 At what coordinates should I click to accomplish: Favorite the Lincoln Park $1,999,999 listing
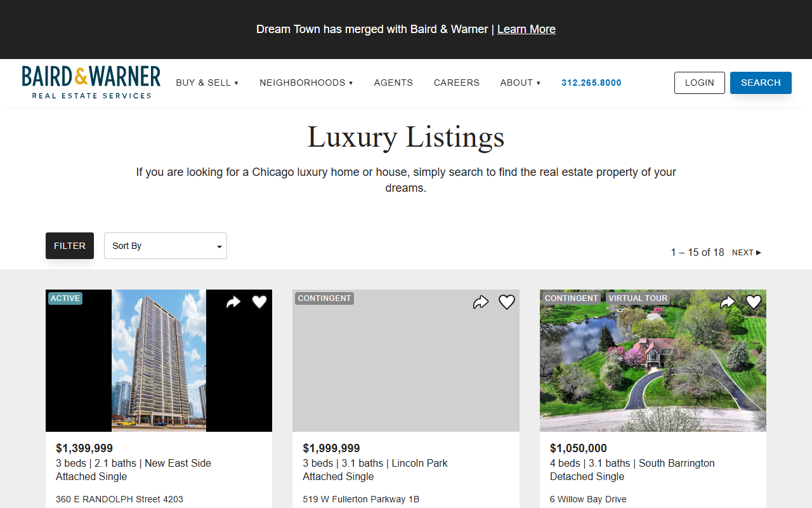pos(507,302)
